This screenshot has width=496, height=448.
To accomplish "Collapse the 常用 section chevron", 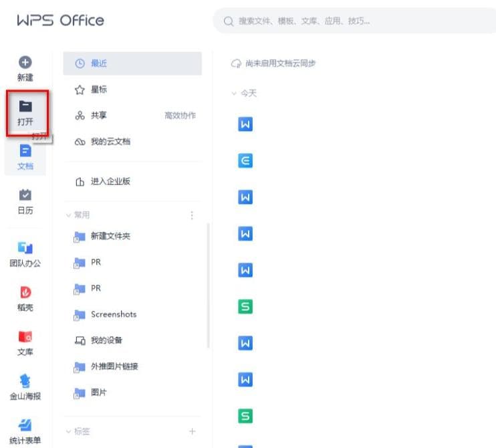I will coord(68,215).
